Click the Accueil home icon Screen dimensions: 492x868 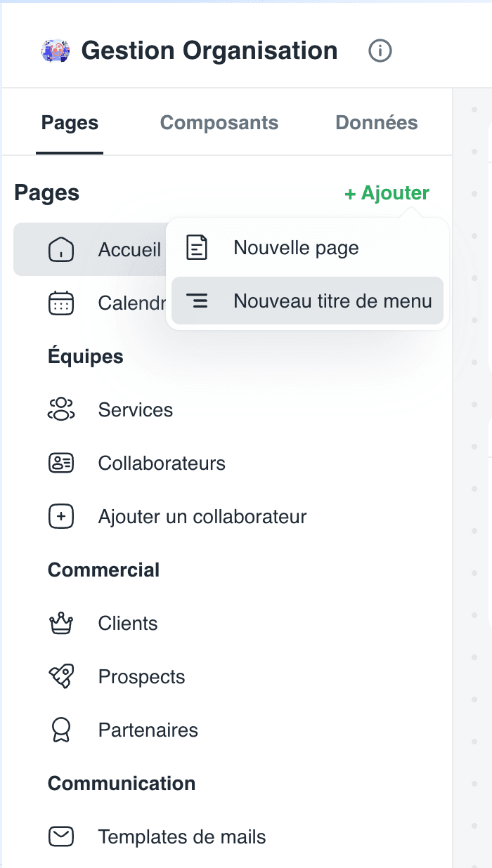(61, 249)
